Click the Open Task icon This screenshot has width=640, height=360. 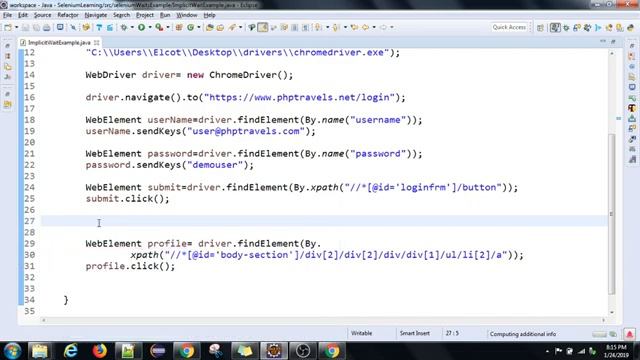(x=220, y=27)
